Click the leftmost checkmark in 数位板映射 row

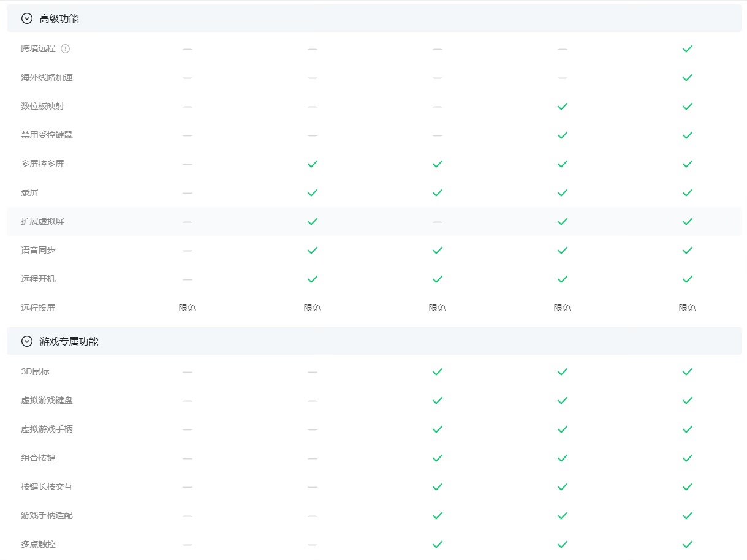(x=562, y=106)
